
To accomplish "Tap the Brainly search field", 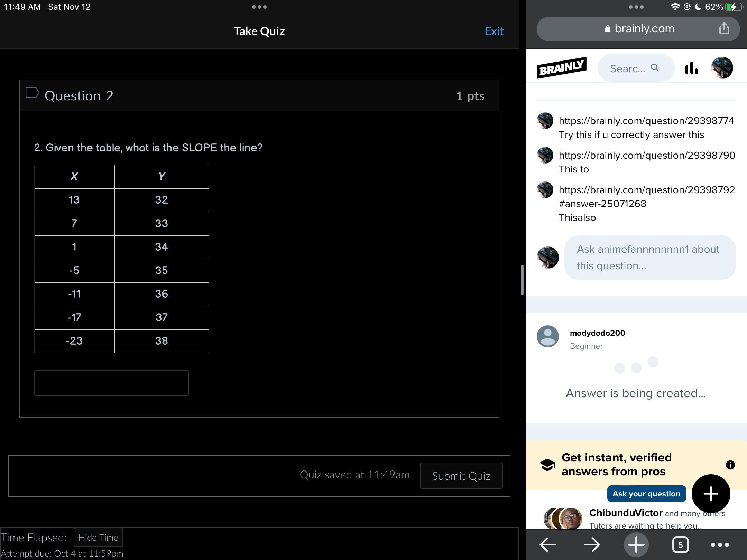I will coord(635,68).
